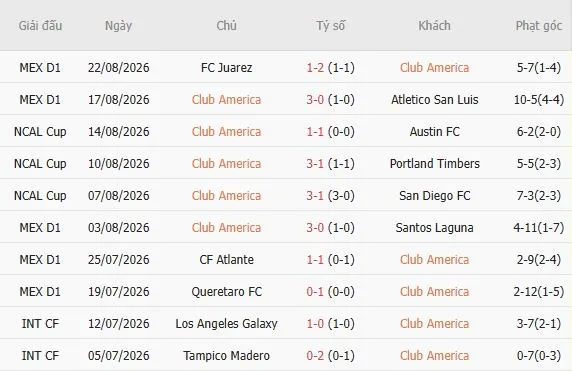Open San Diego FC team link
Viewport: 572px width, 372px height.
434,196
